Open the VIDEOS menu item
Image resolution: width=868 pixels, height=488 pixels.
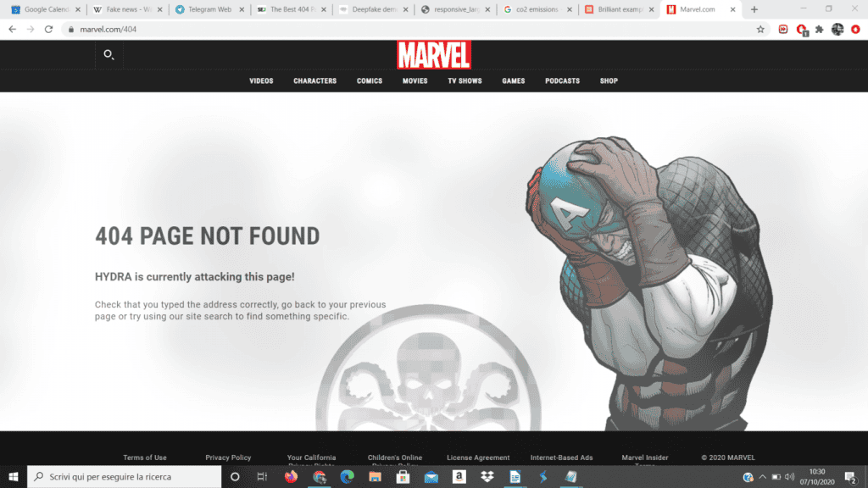pyautogui.click(x=261, y=80)
